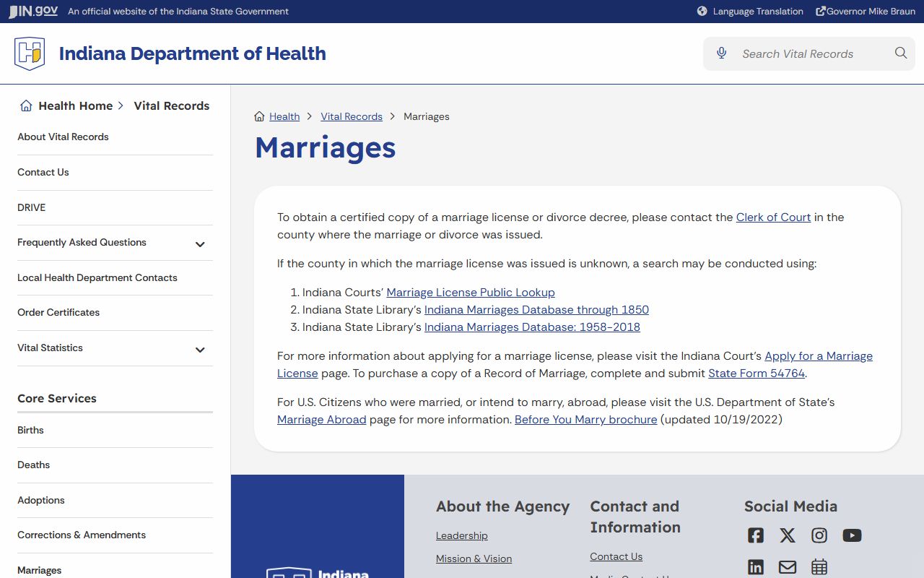924x578 pixels.
Task: Go to Vital Records breadcrumb link
Action: (352, 116)
